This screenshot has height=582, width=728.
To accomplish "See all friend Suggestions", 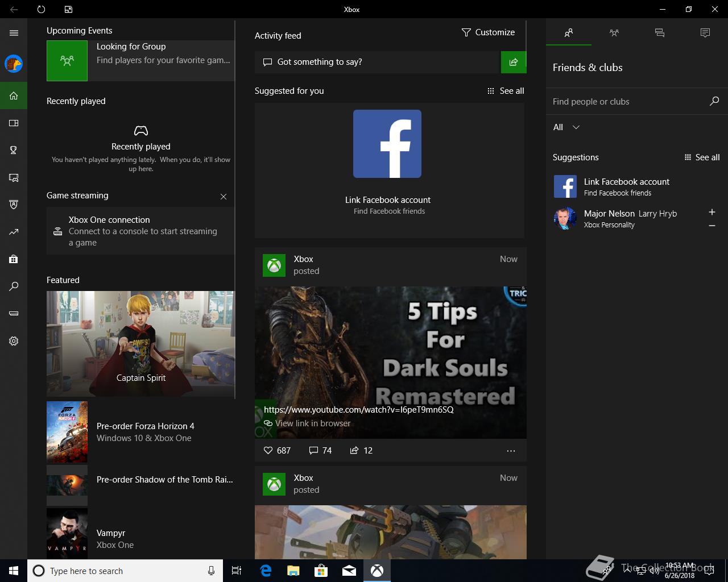I will click(x=702, y=157).
